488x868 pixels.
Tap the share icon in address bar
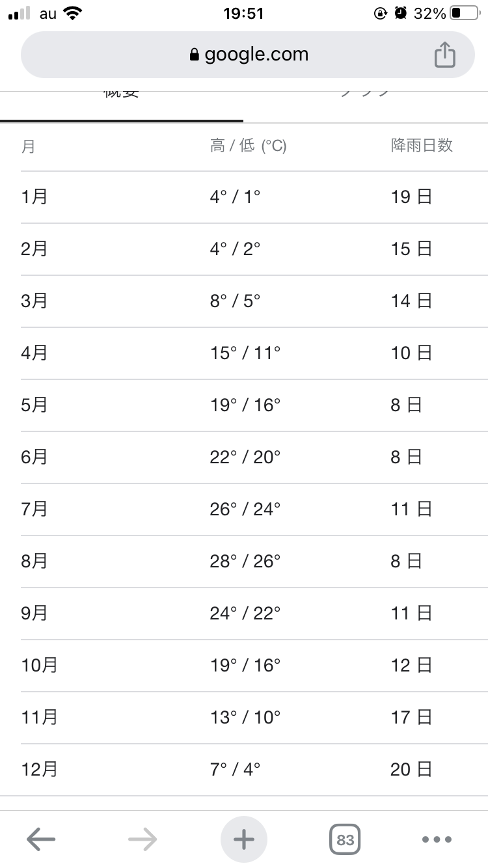444,55
